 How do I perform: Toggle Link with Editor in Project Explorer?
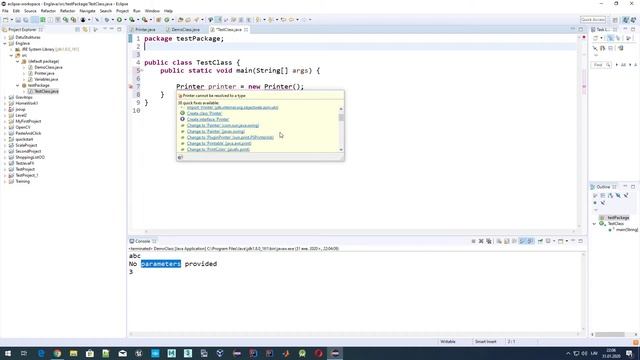pos(85,29)
